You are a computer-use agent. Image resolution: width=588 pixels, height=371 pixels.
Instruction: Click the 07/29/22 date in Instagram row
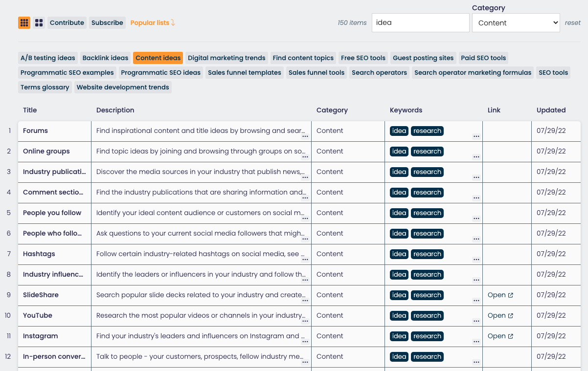[x=551, y=336]
